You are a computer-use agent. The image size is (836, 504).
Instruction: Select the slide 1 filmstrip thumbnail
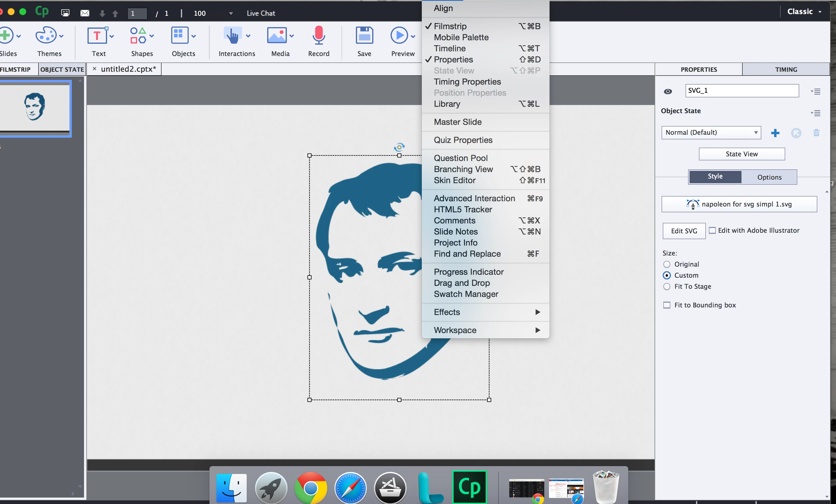click(x=35, y=108)
